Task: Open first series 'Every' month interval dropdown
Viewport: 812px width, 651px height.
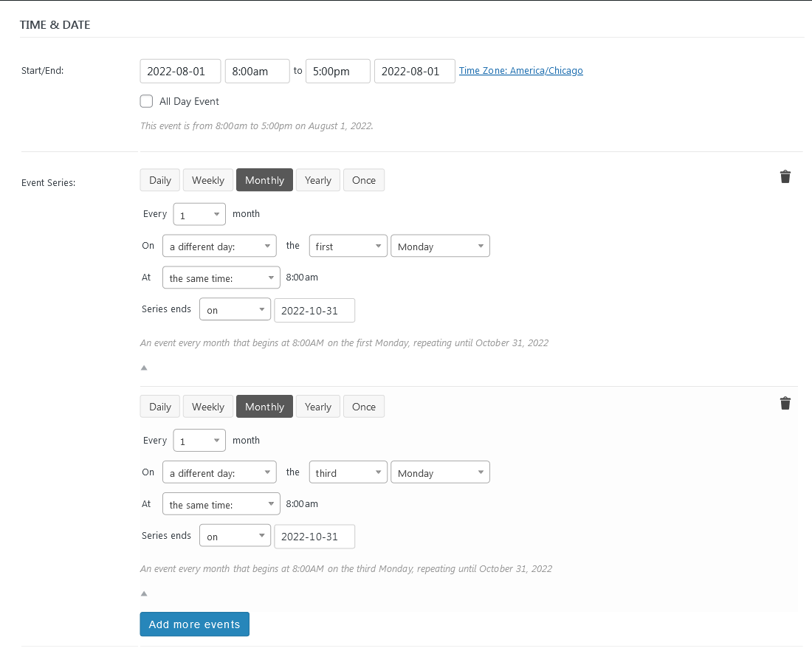Action: click(199, 215)
